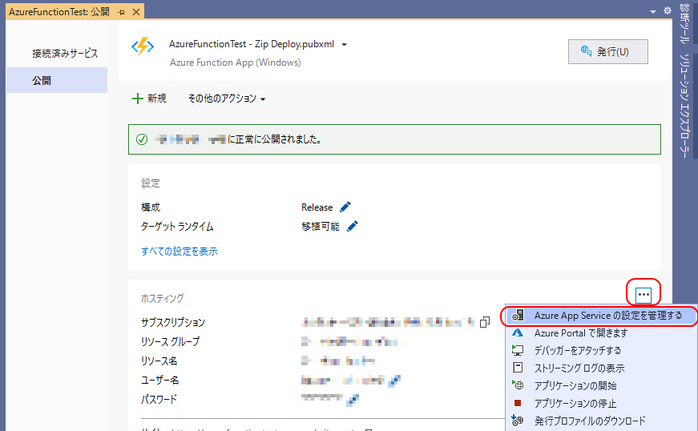
Task: Select デバッガーをアタッチする menu entry
Action: point(601,350)
